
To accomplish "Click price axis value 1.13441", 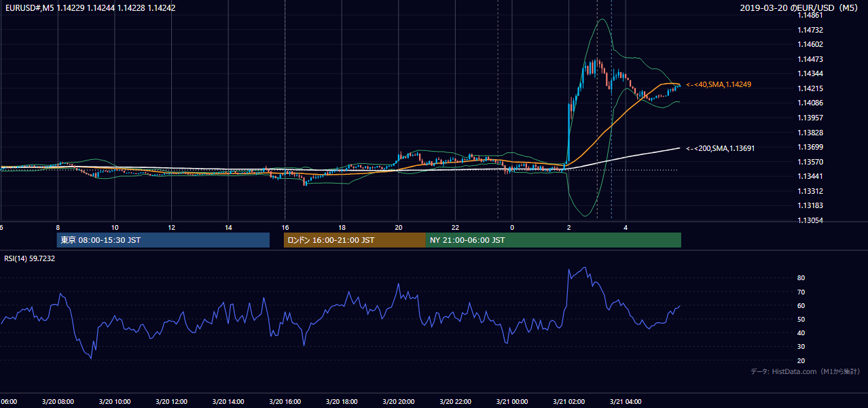I will (x=811, y=176).
